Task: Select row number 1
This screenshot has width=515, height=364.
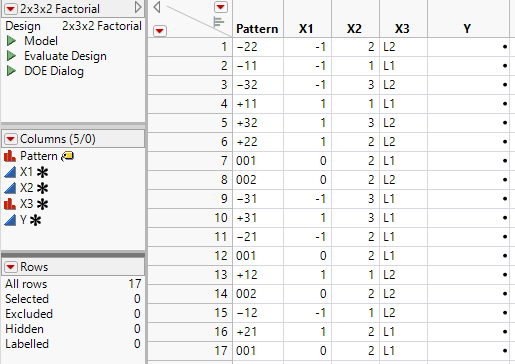Action: (x=190, y=47)
